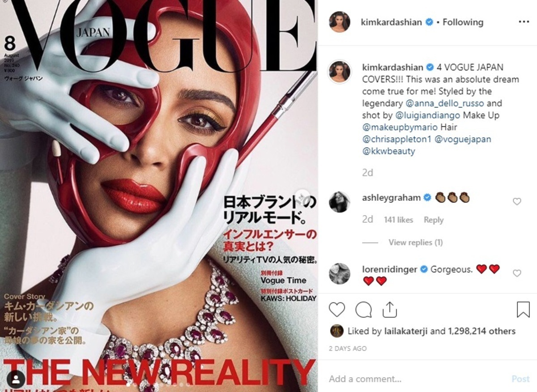Open the @kkwbeauty mention link
The image size is (537, 392).
(388, 151)
